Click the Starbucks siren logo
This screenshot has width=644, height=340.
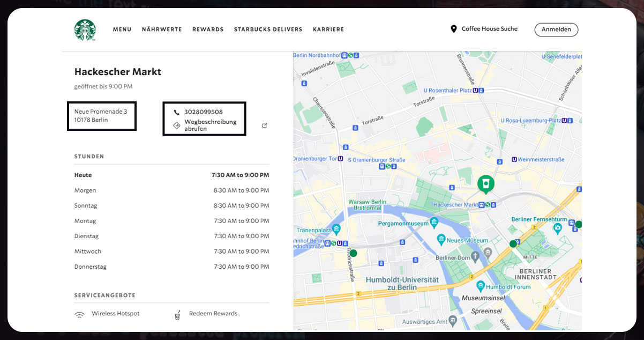click(x=85, y=30)
